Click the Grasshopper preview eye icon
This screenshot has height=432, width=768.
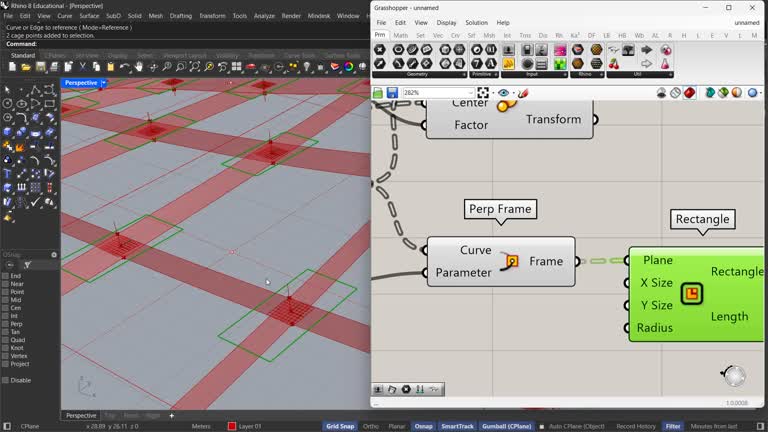(503, 93)
